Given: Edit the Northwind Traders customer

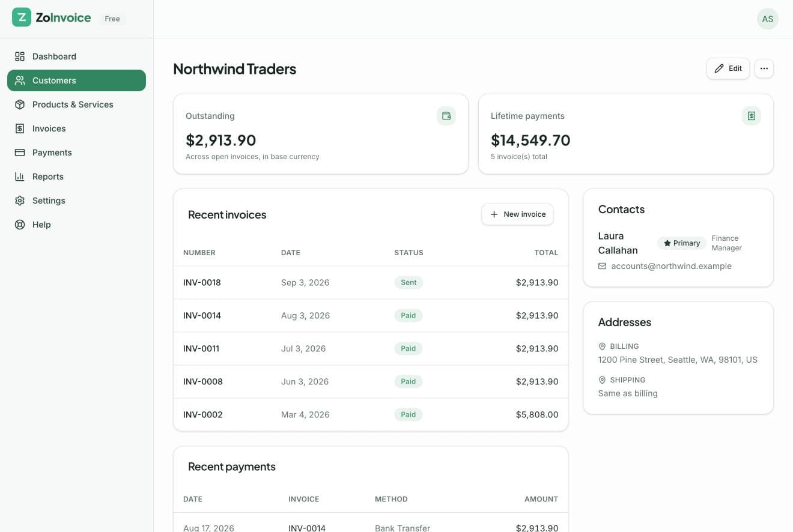Looking at the screenshot, I should (x=728, y=68).
